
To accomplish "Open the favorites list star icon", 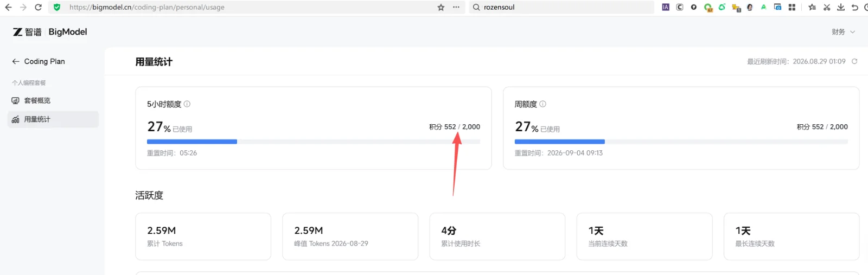I will tap(812, 7).
